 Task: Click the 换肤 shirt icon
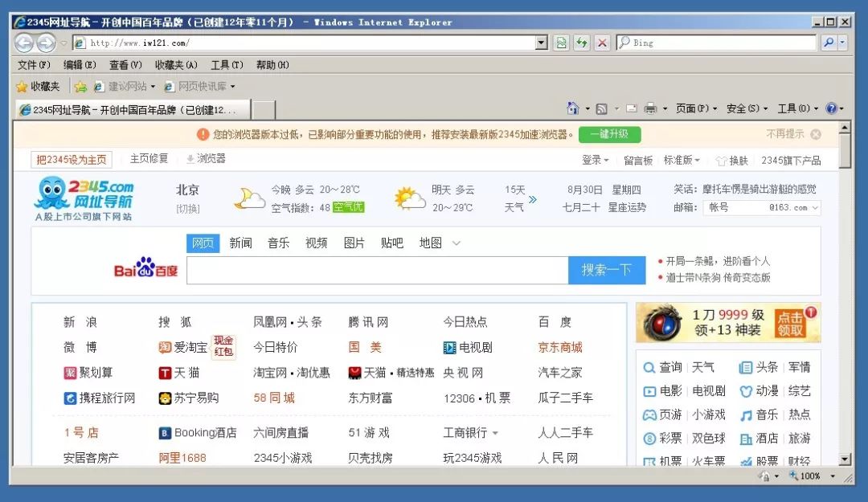pos(721,161)
